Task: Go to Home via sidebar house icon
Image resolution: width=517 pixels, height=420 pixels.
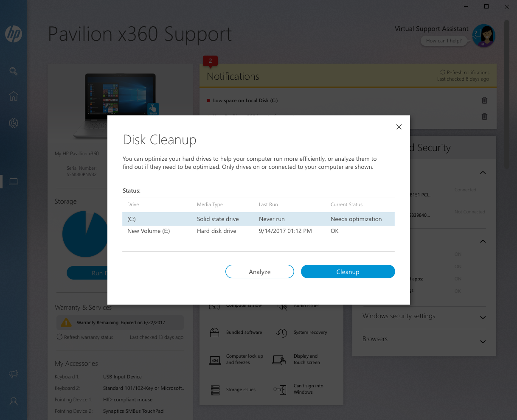Action: coord(14,96)
